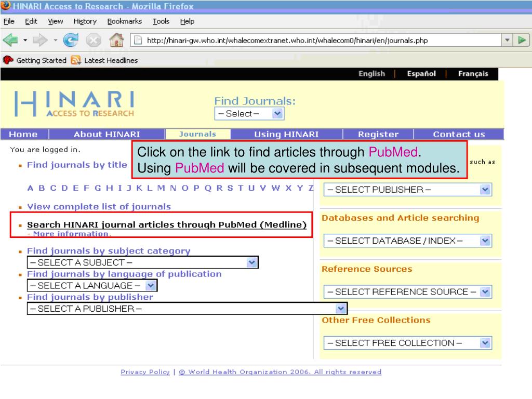Click Find journals by publisher link
Screen dimensions: 532x399
coord(90,297)
